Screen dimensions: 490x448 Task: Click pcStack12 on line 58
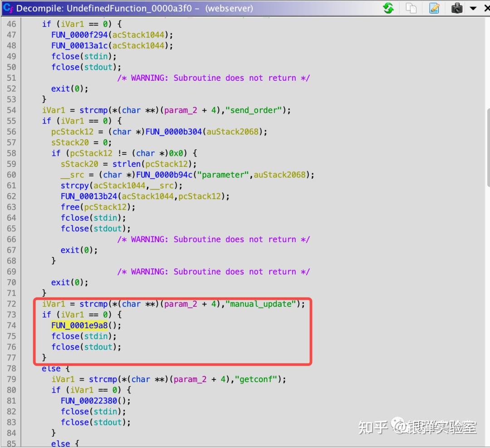91,153
